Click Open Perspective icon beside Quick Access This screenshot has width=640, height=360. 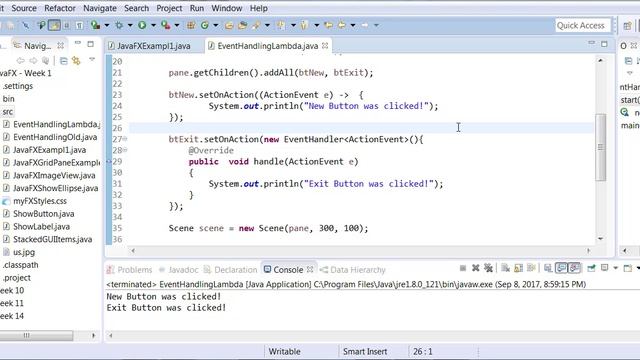(627, 26)
